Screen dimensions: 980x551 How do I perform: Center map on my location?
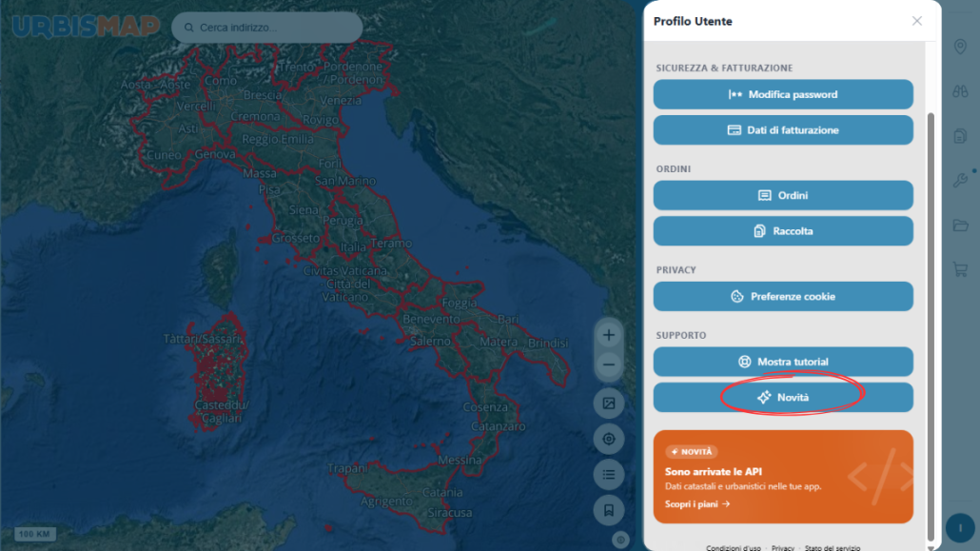point(608,439)
